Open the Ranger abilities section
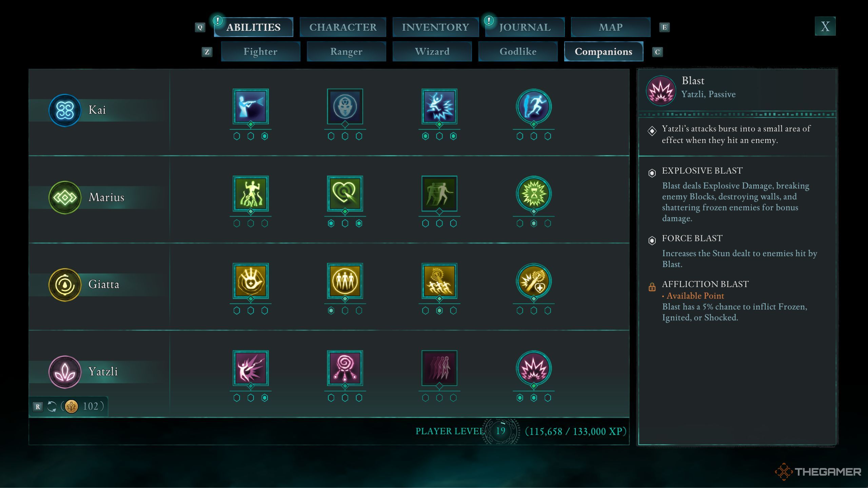The image size is (868, 488). (346, 51)
